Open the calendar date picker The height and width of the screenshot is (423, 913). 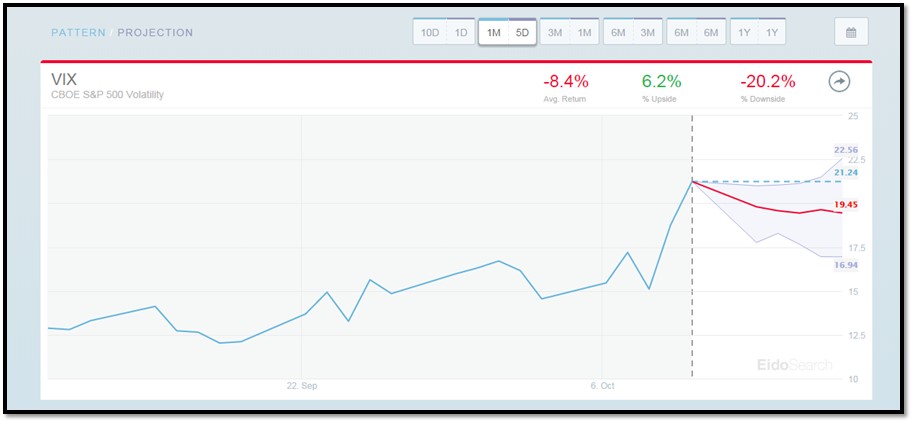(x=851, y=32)
